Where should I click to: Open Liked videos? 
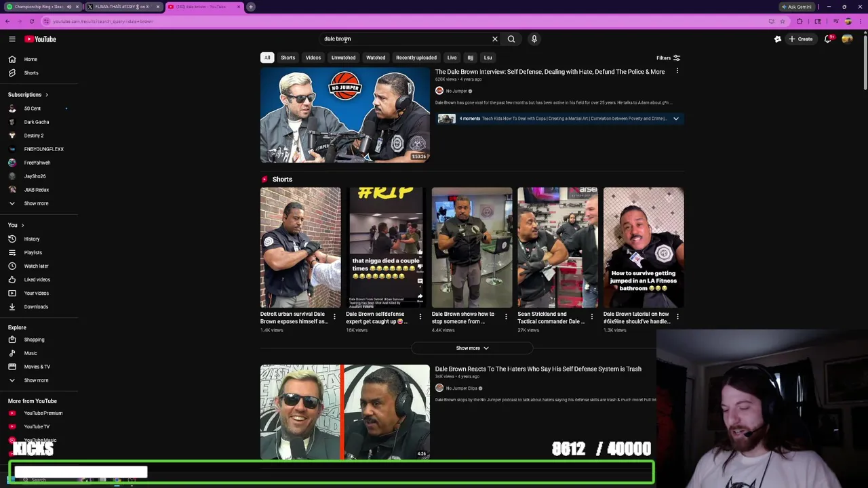[x=38, y=280]
